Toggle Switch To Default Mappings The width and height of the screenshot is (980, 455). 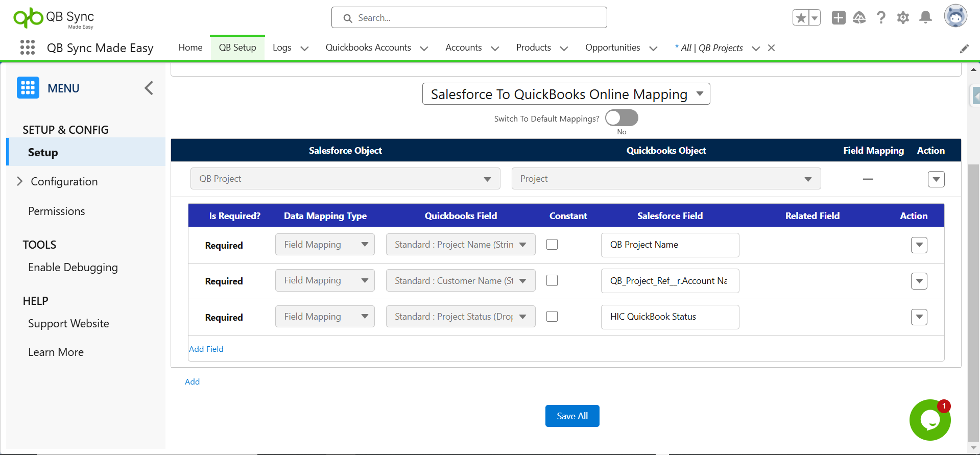622,118
